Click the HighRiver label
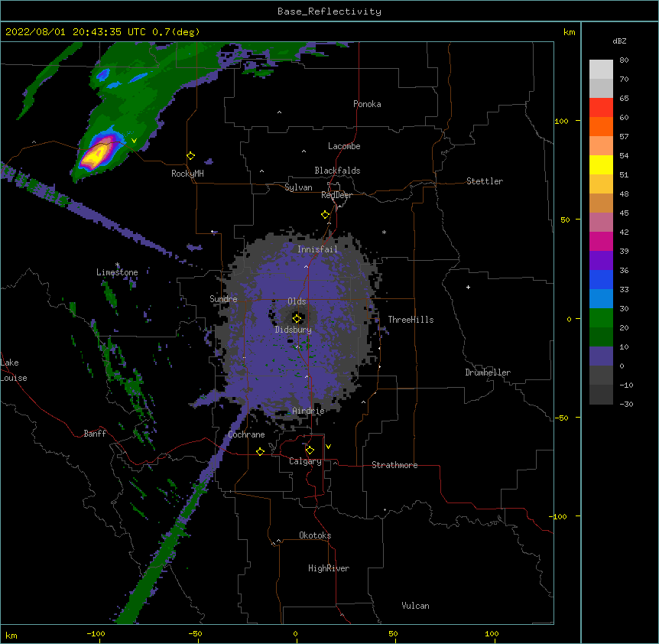 [x=329, y=568]
